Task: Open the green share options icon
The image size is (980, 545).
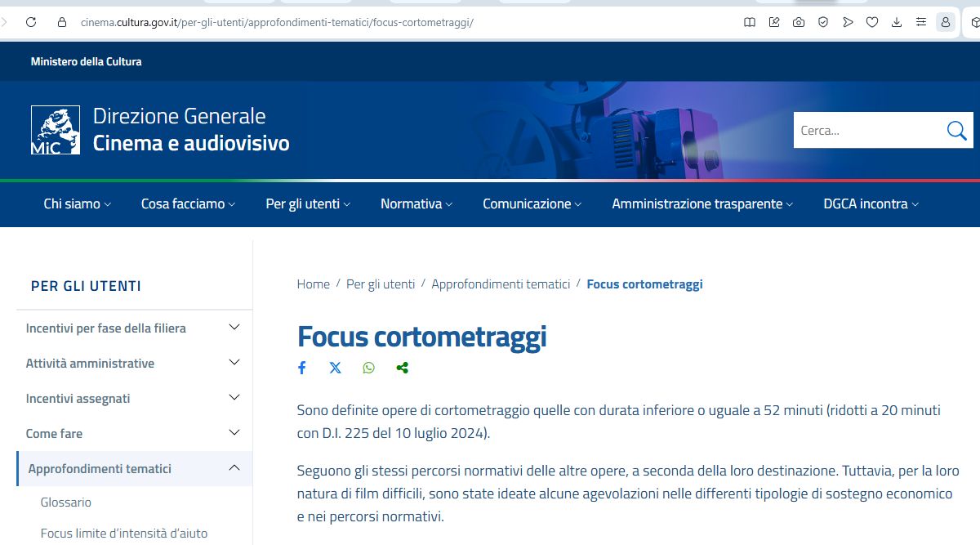Action: click(x=402, y=368)
